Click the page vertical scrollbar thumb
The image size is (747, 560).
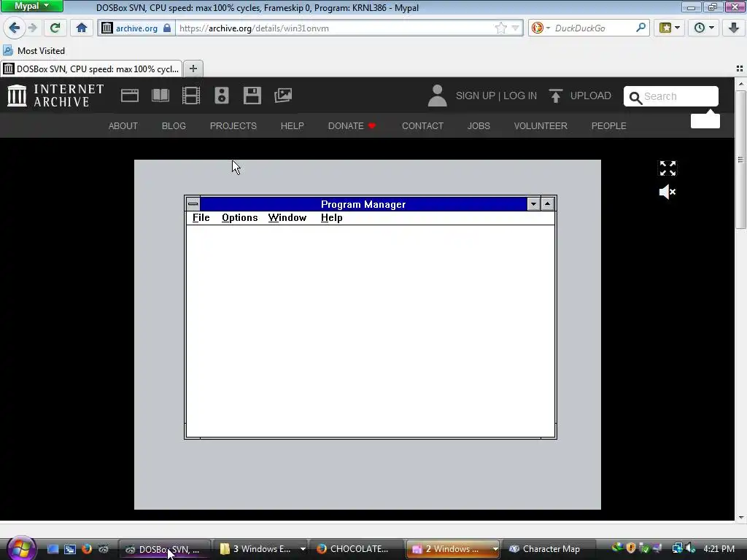(x=740, y=159)
